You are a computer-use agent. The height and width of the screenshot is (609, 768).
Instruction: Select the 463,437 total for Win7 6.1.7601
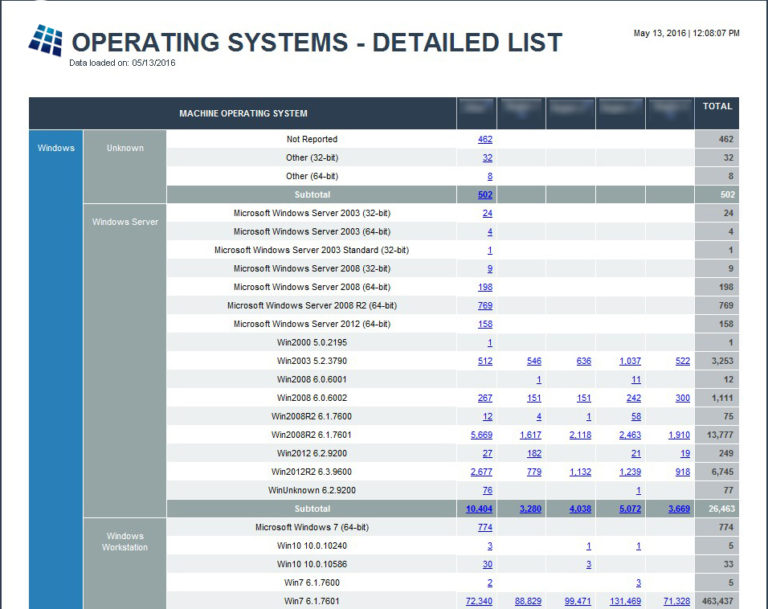coord(717,601)
